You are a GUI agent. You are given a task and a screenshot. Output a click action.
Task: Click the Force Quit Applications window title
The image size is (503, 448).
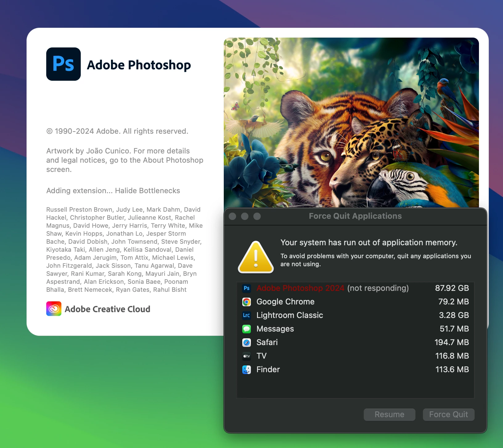point(355,216)
